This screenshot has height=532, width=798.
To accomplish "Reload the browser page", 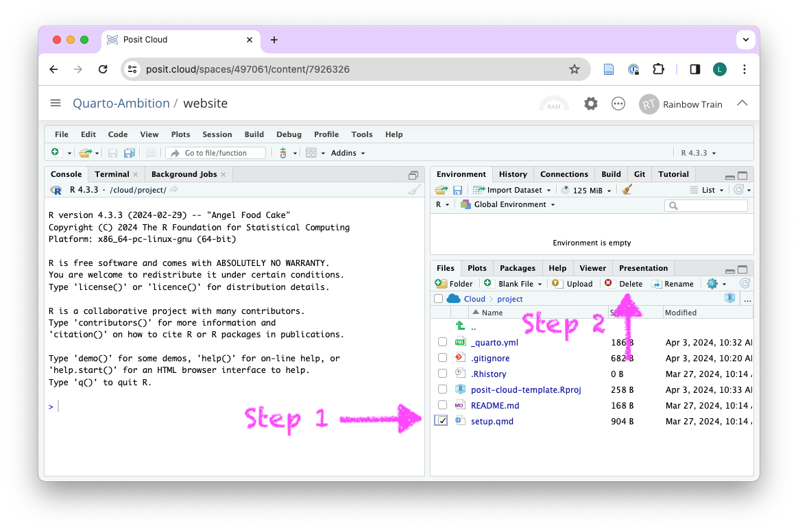I will tap(103, 69).
